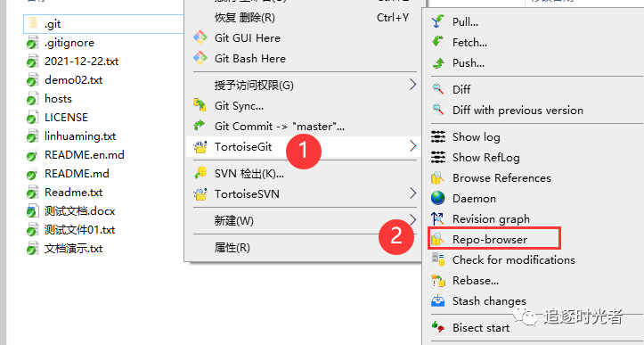
Task: Select the .git folder name
Action: tap(53, 24)
